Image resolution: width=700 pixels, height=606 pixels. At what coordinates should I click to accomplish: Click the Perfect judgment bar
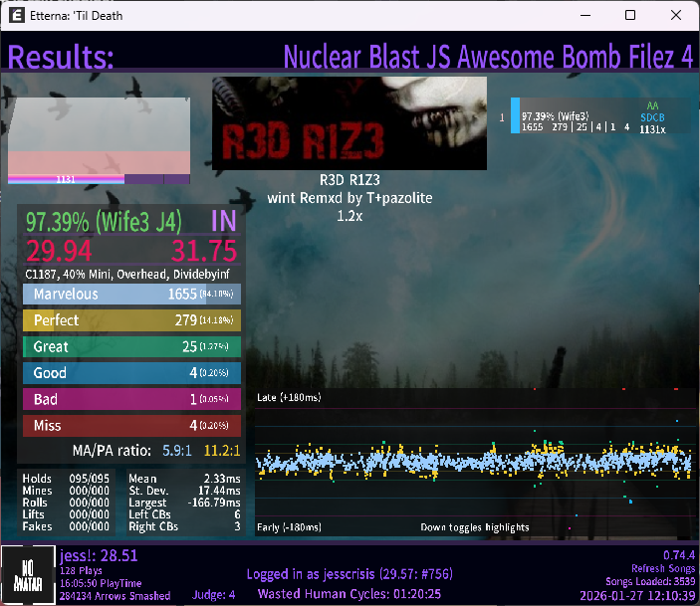pos(131,320)
